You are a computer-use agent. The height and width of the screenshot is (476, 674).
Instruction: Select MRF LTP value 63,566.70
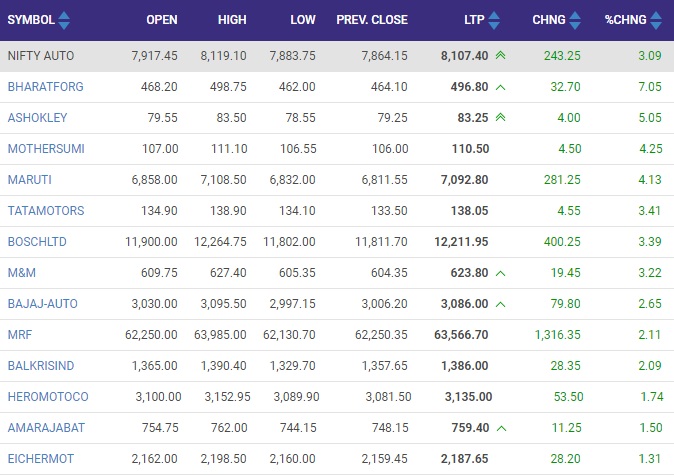point(461,335)
